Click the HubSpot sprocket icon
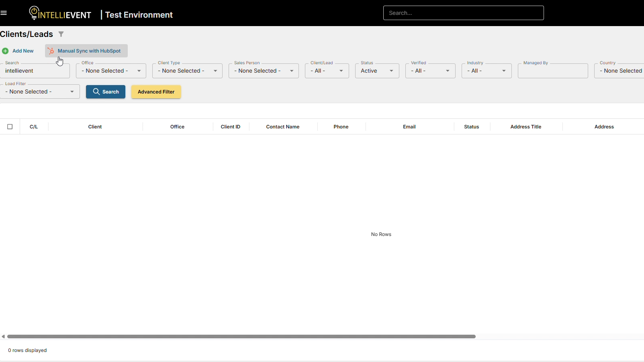This screenshot has height=362, width=644. tap(51, 51)
